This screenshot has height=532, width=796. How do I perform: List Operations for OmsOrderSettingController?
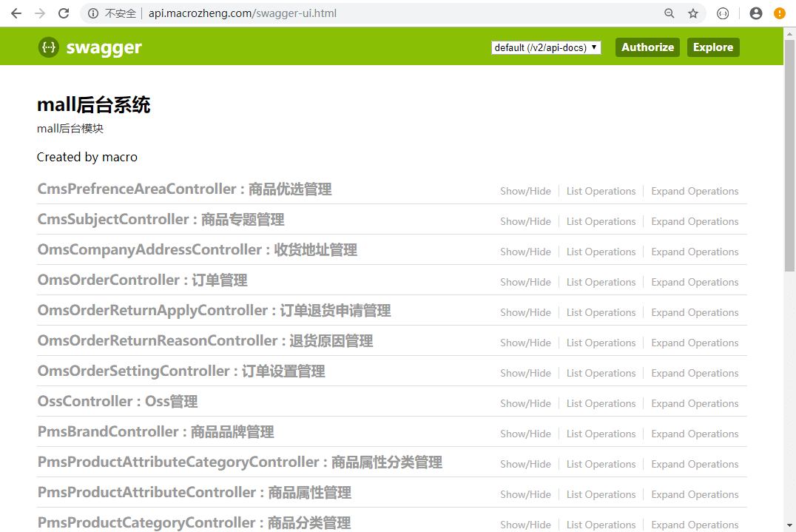(601, 373)
